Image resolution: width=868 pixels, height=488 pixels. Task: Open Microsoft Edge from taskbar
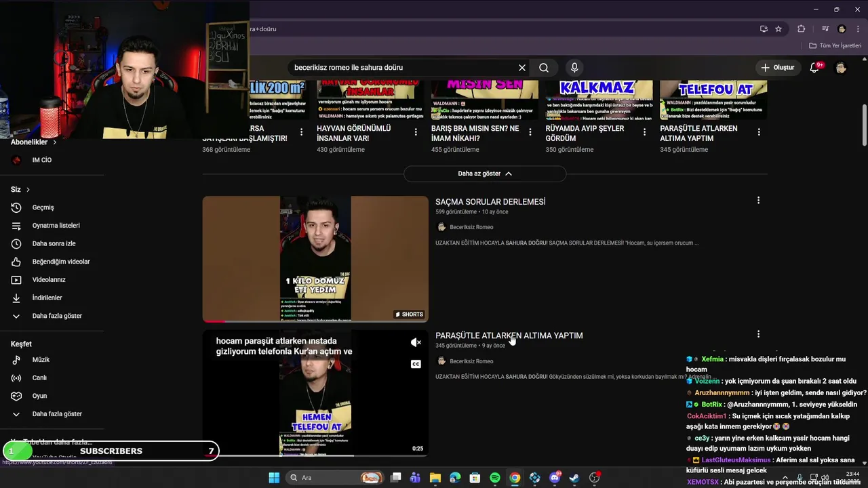tap(455, 478)
